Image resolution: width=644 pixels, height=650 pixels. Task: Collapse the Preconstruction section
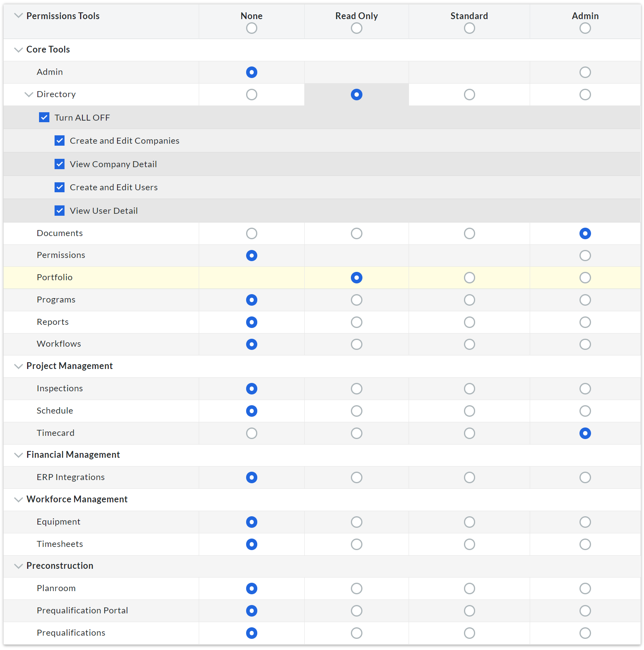[x=18, y=566]
